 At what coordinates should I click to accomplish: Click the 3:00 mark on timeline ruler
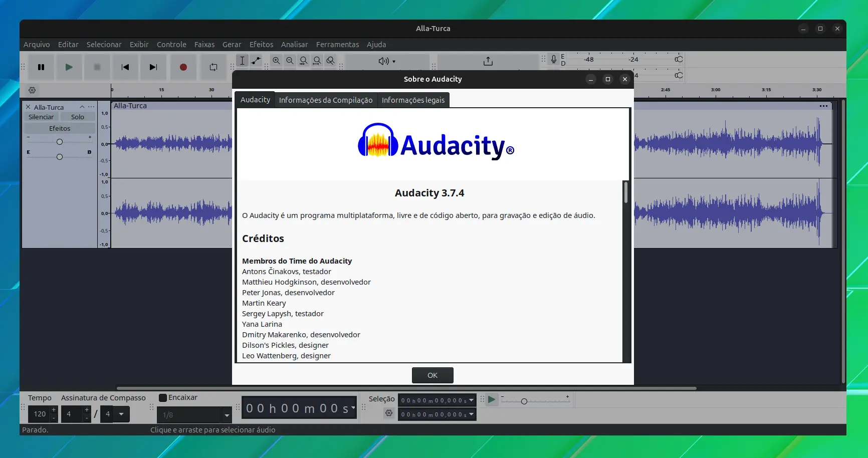(x=716, y=90)
